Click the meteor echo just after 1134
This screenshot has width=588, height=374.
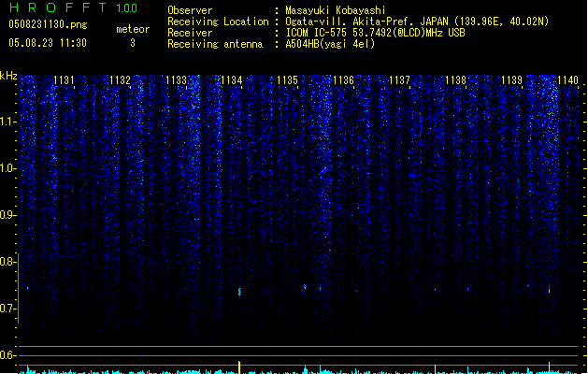coord(239,292)
